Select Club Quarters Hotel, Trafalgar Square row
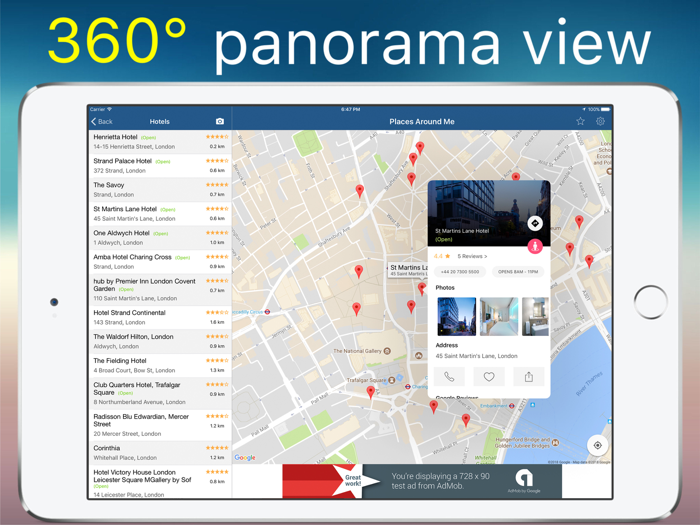 pos(159,393)
